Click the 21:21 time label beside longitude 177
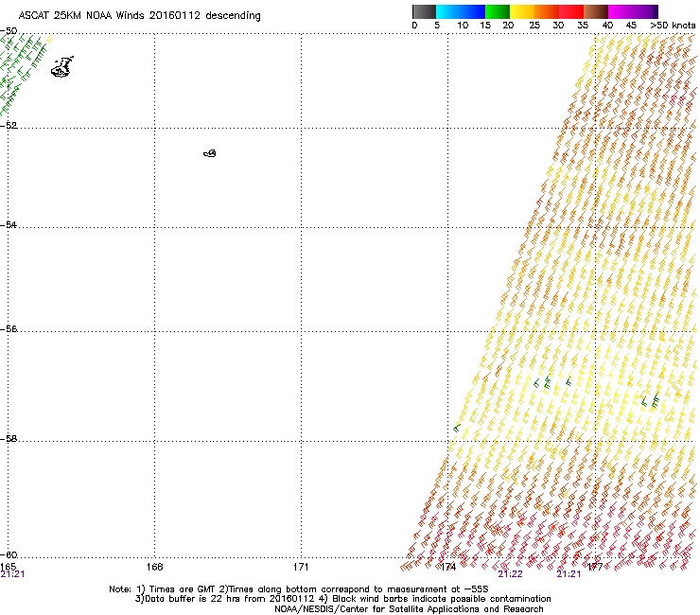This screenshot has width=700, height=615. point(569,574)
